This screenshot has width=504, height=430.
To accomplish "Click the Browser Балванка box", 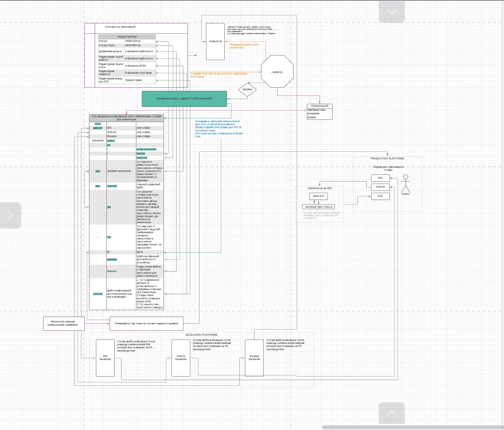I will point(254,358).
